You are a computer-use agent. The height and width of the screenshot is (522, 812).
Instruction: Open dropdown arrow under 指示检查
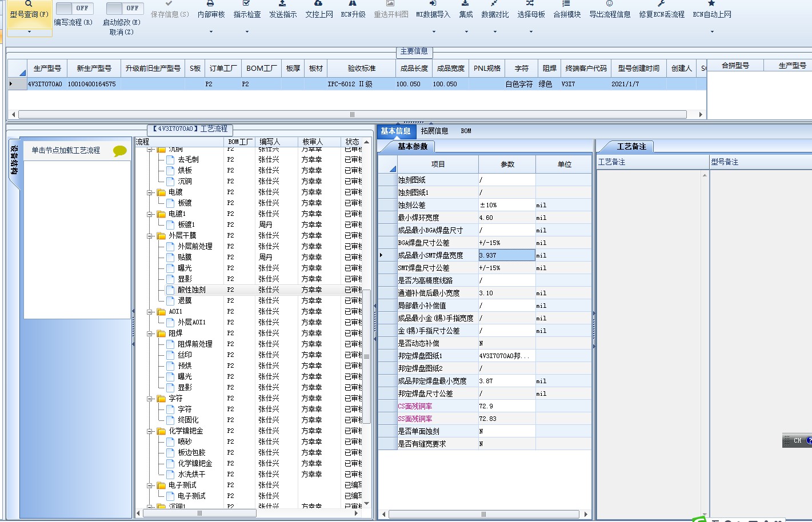(247, 32)
